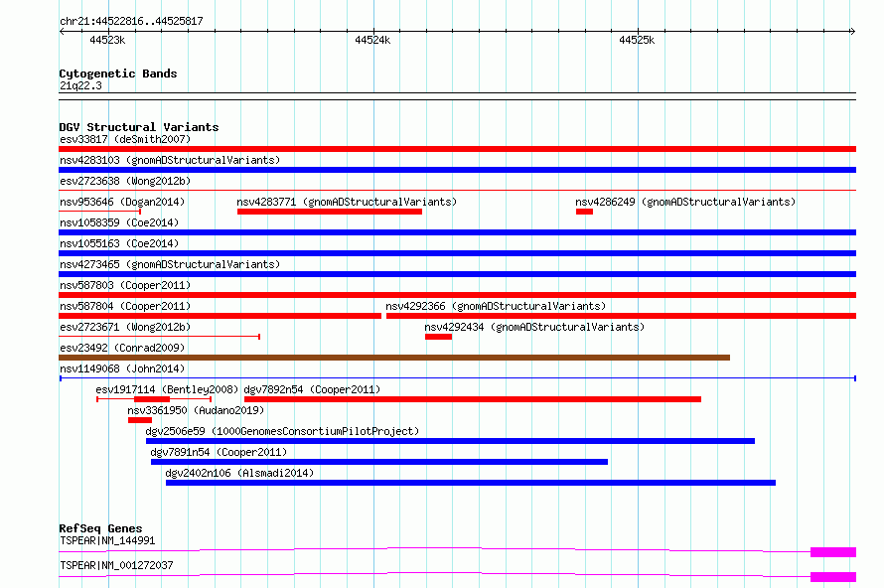Image resolution: width=884 pixels, height=588 pixels.
Task: Click the ruler's left arrowhead
Action: (62, 32)
